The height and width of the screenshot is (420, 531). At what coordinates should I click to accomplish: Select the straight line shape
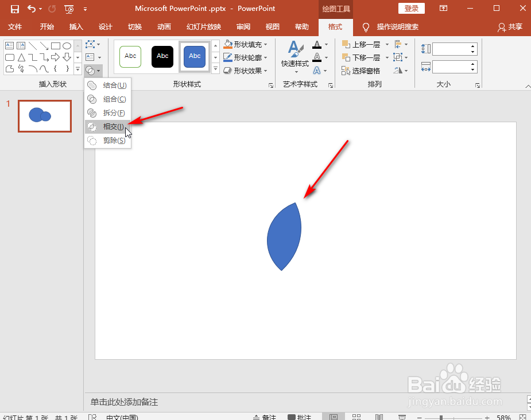pyautogui.click(x=33, y=45)
